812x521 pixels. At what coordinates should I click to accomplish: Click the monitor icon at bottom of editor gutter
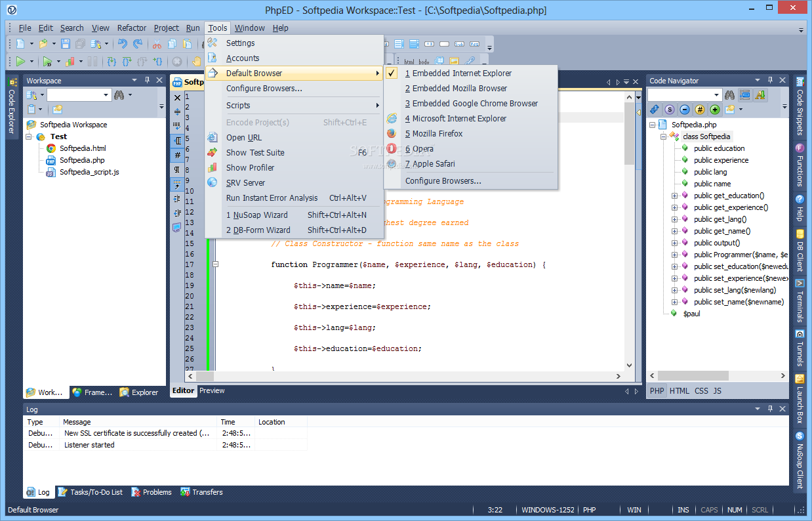177,227
